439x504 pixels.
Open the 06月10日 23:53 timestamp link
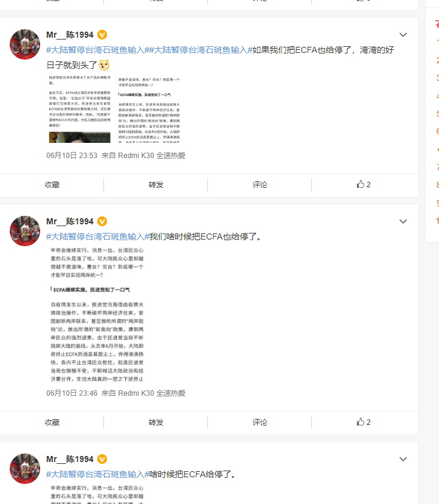point(72,156)
